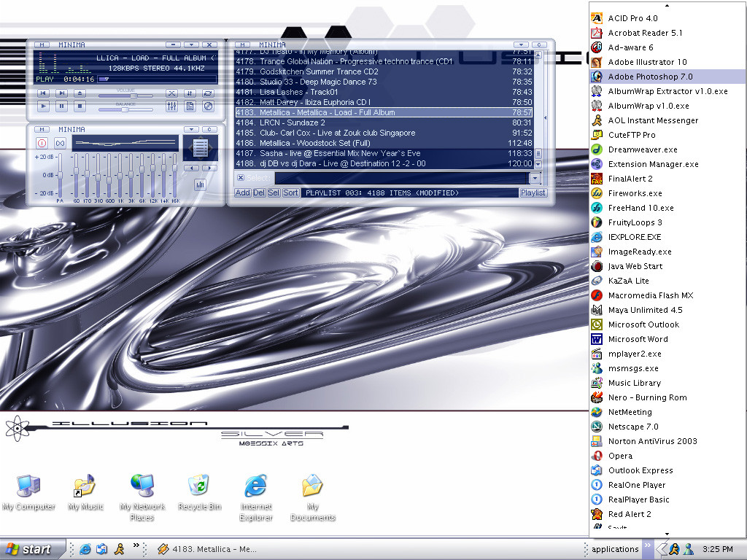
Task: Click the left arrow button under equalizer presets
Action: click(191, 168)
